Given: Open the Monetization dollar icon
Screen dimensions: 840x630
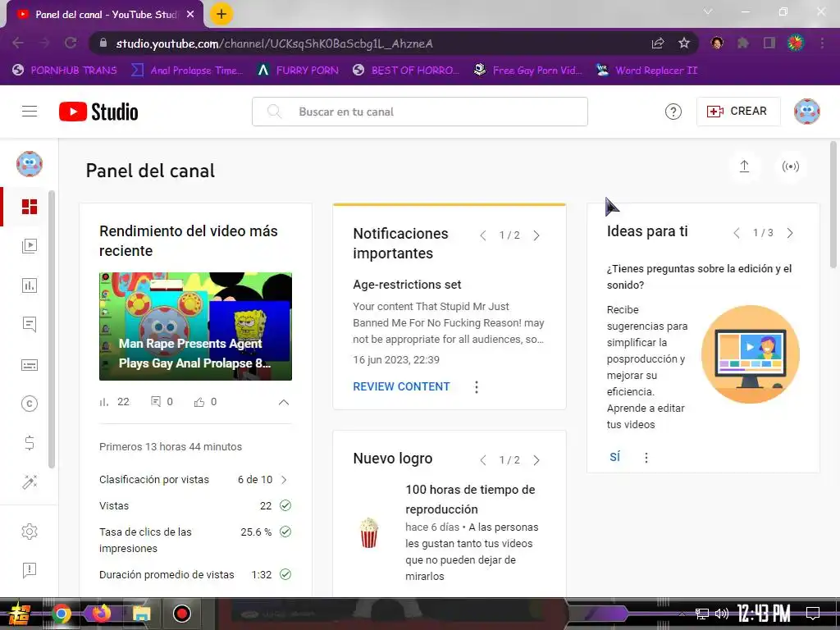Looking at the screenshot, I should pos(30,442).
